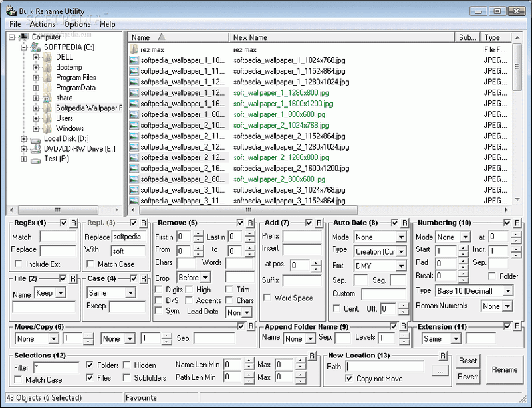
Task: Disable the Numbering (10) panel checkbox
Action: 507,223
